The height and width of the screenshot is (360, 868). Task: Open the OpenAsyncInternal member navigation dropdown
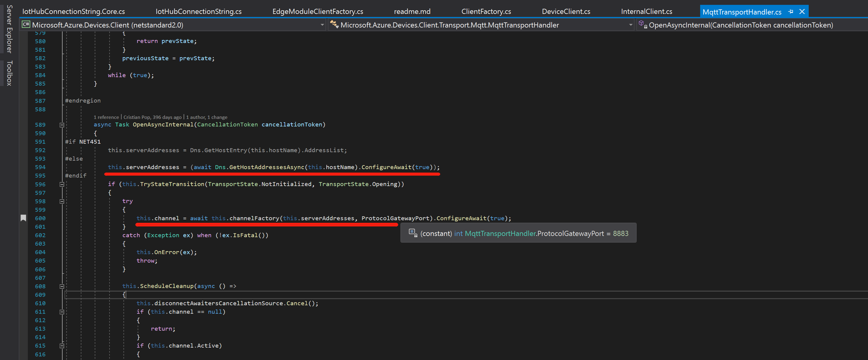click(x=741, y=25)
